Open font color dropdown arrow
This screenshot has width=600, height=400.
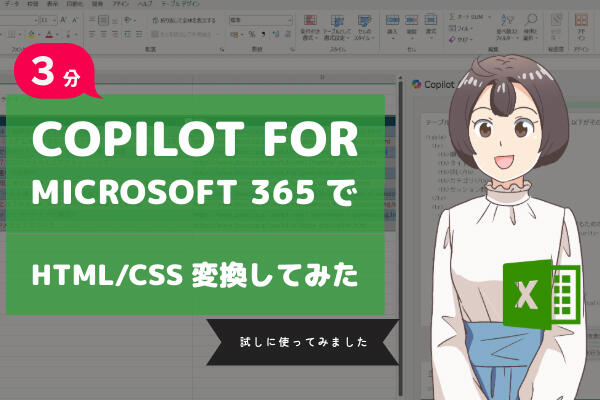click(56, 35)
